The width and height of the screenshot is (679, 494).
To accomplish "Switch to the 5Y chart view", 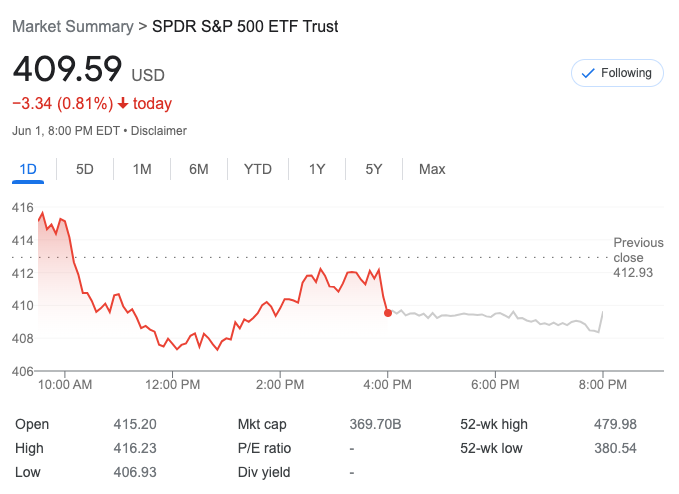I will [x=374, y=169].
